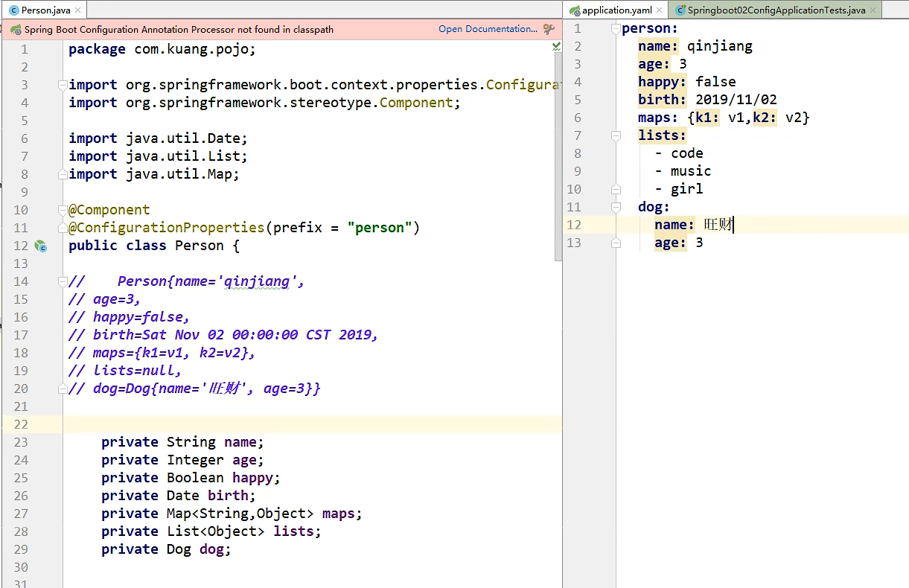Fold the comment block starting at Person{name='qinjiang'

(x=63, y=281)
